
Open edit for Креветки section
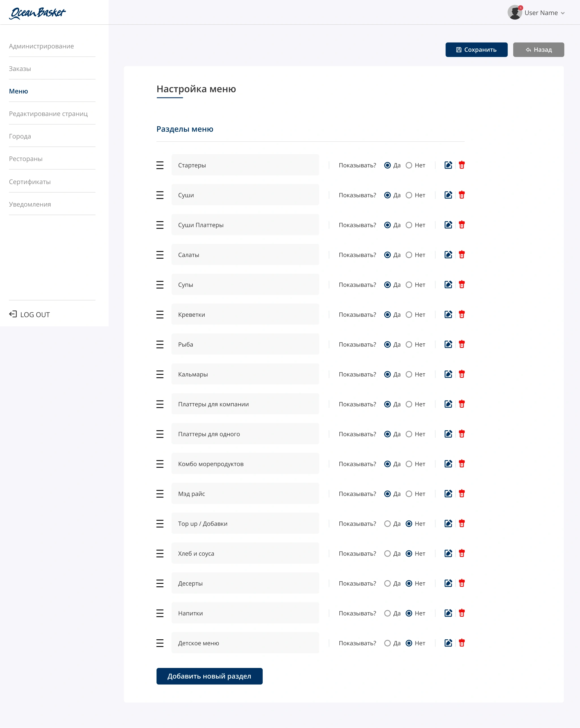pyautogui.click(x=448, y=314)
